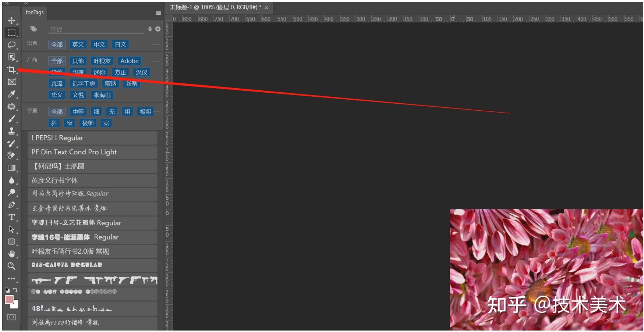Select the 未标题-1 document tab
The width and height of the screenshot is (644, 332).
(215, 7)
